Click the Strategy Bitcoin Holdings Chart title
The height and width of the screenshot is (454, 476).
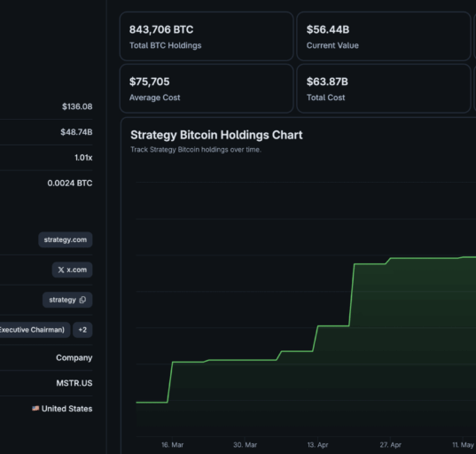click(216, 135)
